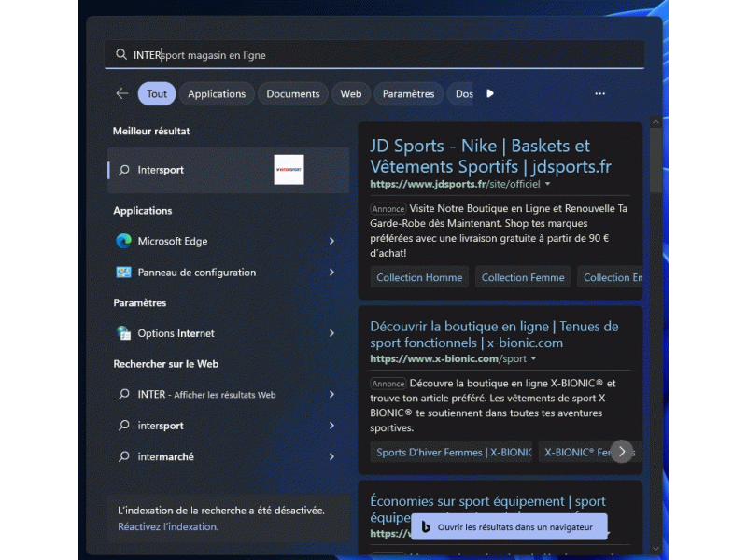Screen dimensions: 747x560
Task: Select INTER - Afficher les résultats Web
Action: [228, 394]
